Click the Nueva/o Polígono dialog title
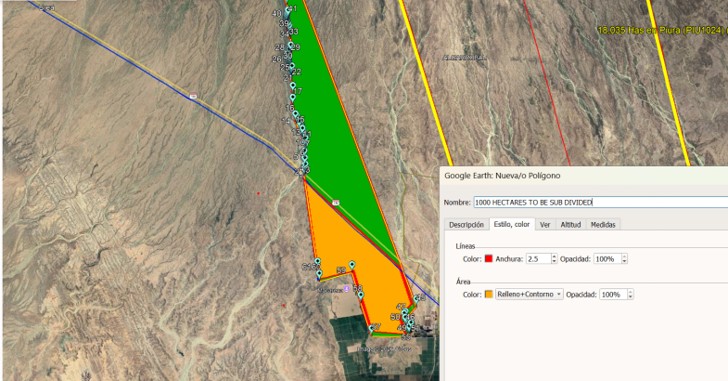The image size is (728, 381). 502,176
